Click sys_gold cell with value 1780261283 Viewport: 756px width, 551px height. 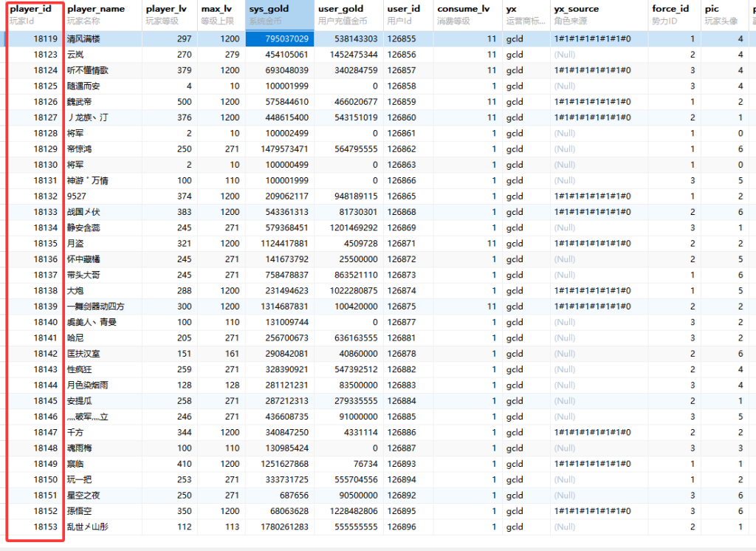point(279,527)
